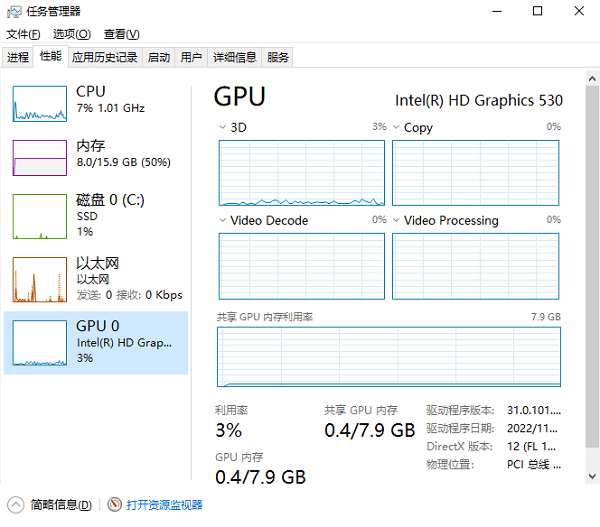Select the 以太网 network graph thumbnail
600x527 pixels.
tap(40, 279)
